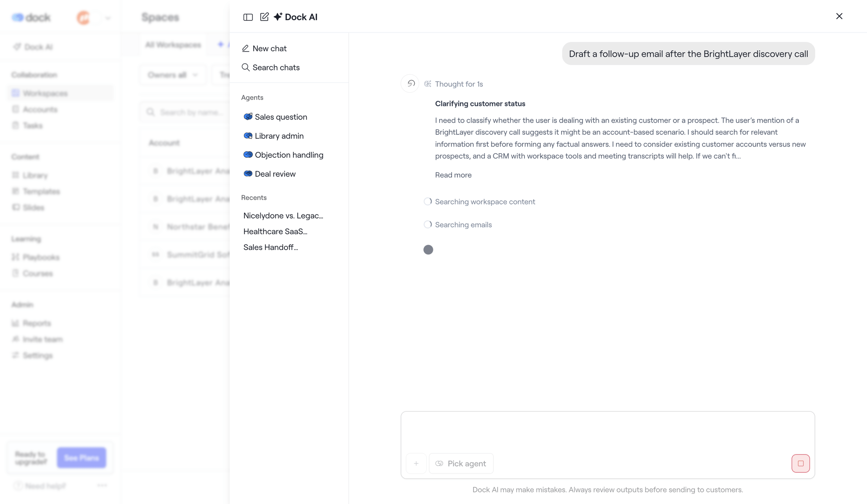Select the Library admin agent
This screenshot has width=867, height=504.
tap(274, 136)
